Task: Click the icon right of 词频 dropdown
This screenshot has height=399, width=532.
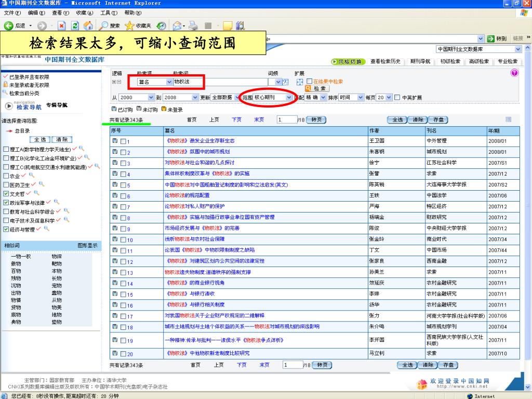Action: point(285,82)
